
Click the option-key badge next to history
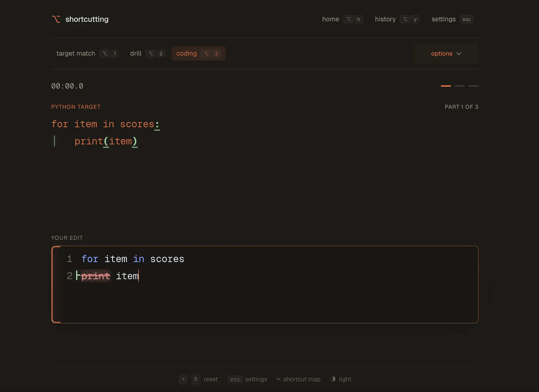pos(405,19)
